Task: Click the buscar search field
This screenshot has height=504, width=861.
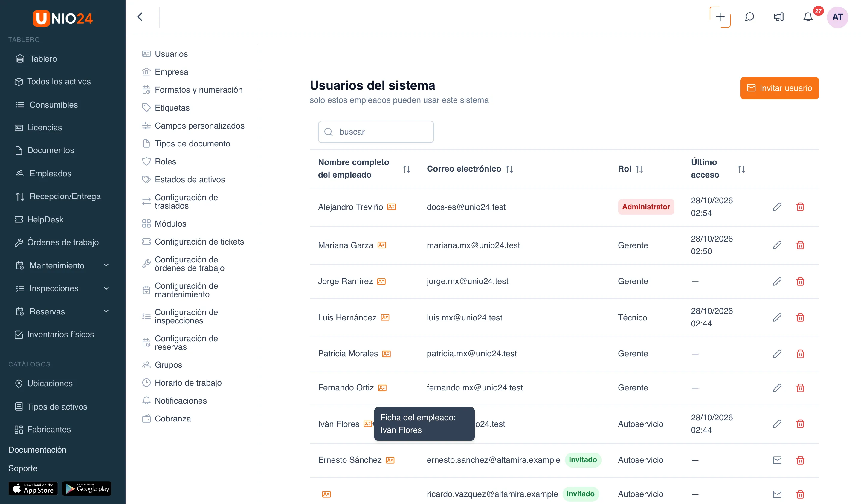Action: [376, 132]
